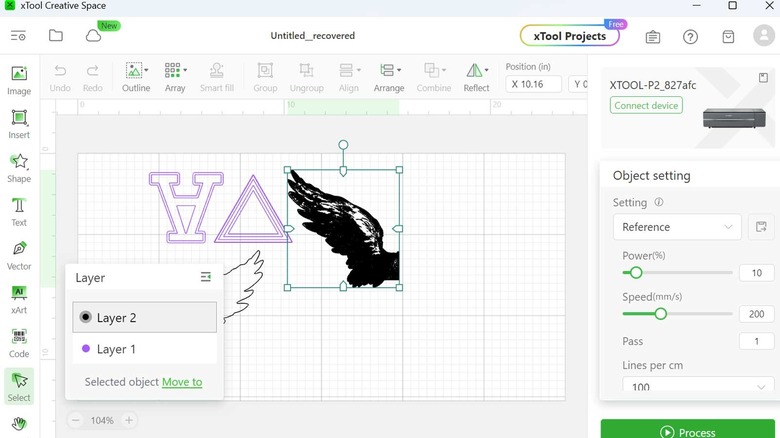Screen dimensions: 780x438
Task: Pick the Vector pen tool
Action: tap(19, 255)
